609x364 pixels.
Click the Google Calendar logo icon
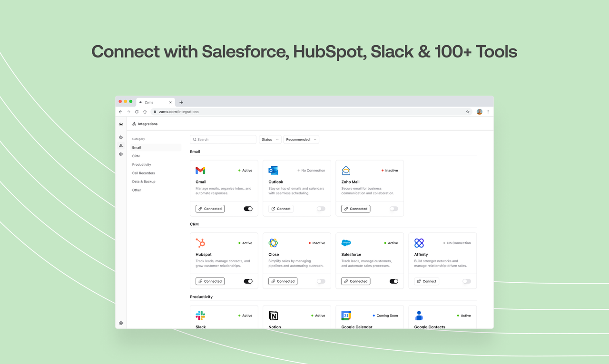[346, 316]
